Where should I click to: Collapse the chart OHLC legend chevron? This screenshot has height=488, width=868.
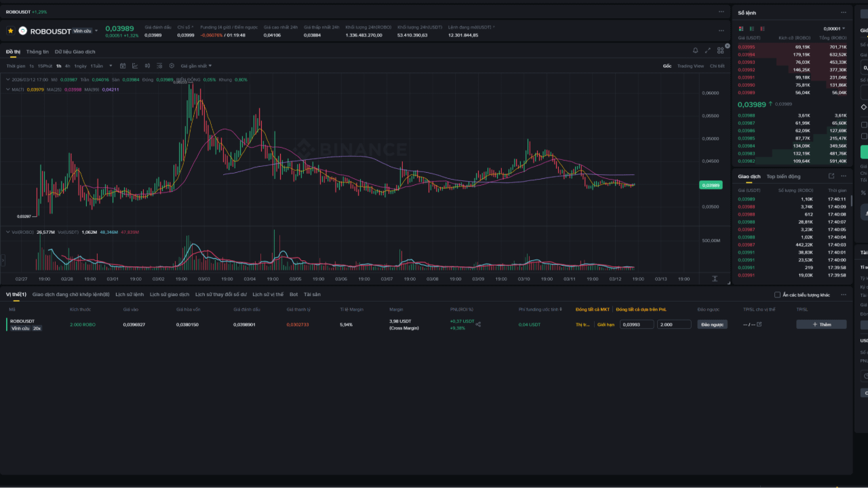click(8, 79)
